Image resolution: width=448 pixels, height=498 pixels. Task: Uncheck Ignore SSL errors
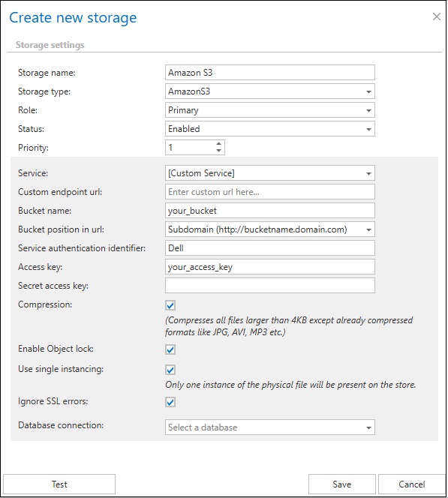170,402
